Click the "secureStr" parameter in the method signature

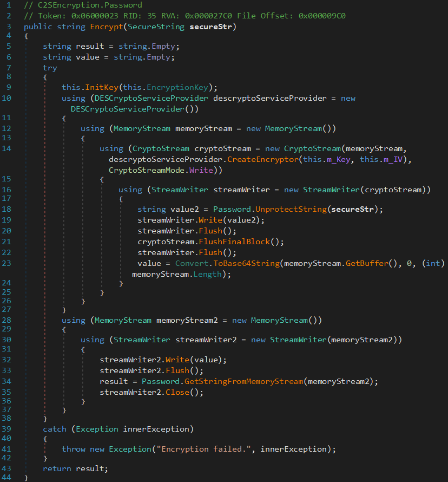[x=210, y=27]
